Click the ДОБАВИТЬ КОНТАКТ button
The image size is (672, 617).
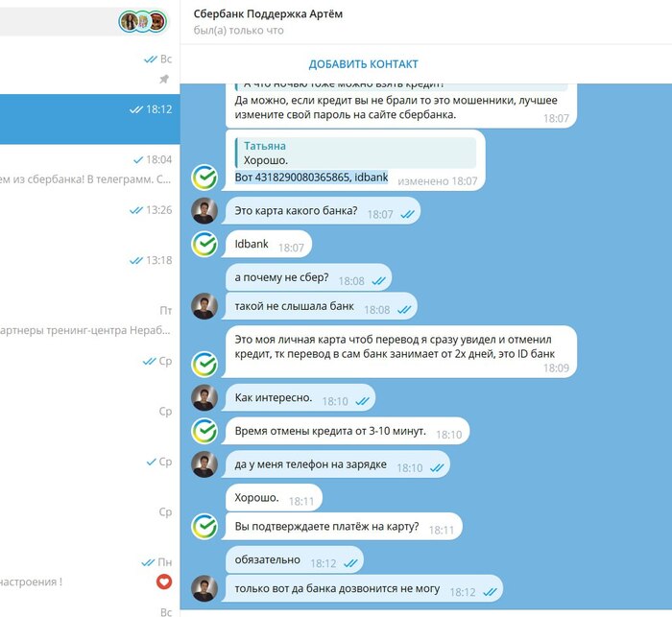pos(364,64)
